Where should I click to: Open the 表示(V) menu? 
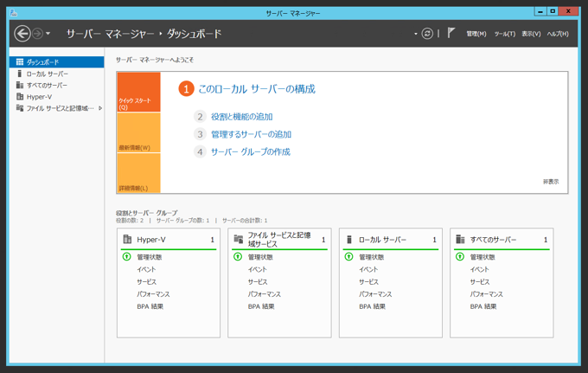pos(531,34)
